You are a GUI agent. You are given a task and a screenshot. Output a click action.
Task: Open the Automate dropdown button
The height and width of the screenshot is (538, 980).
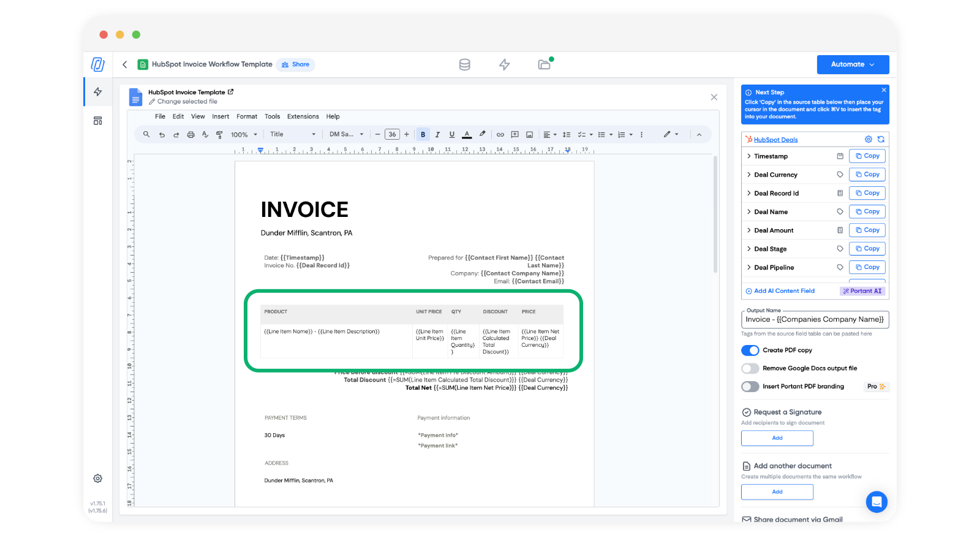click(853, 64)
